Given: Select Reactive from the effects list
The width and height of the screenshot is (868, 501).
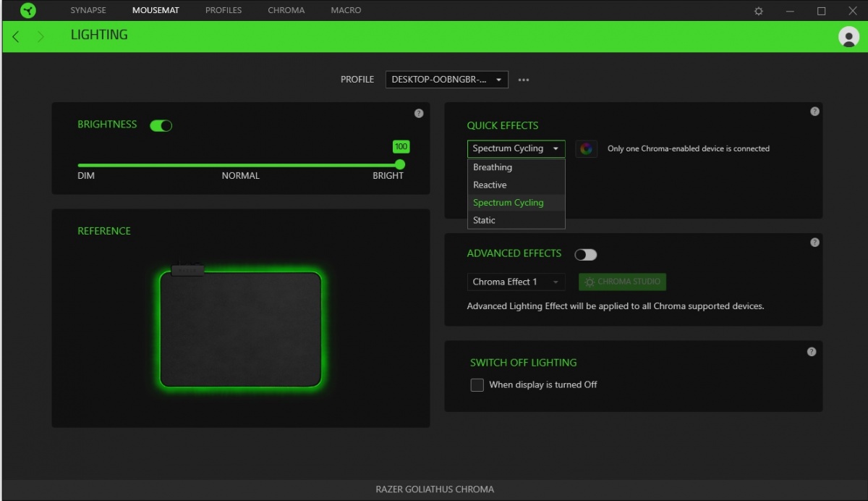Looking at the screenshot, I should click(x=516, y=185).
